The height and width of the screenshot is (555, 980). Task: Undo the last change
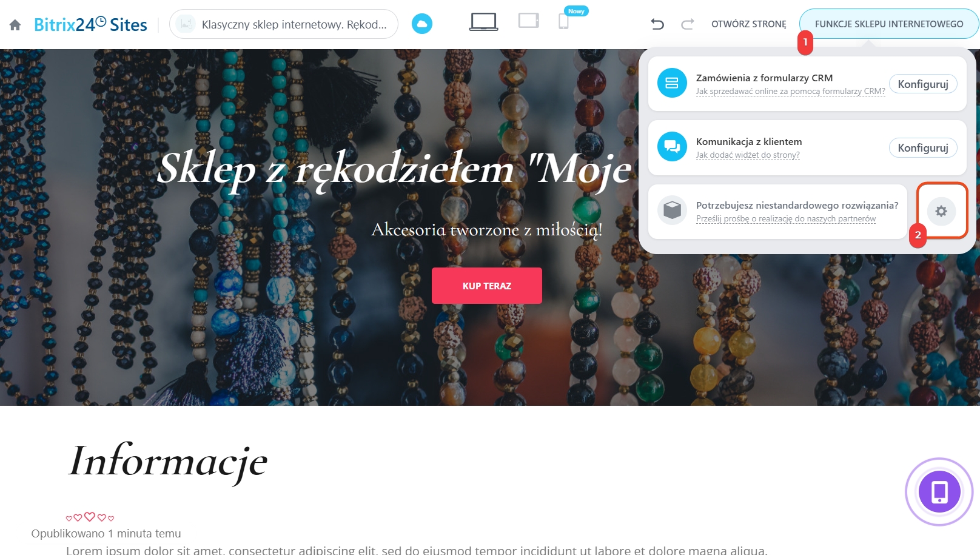(x=657, y=24)
